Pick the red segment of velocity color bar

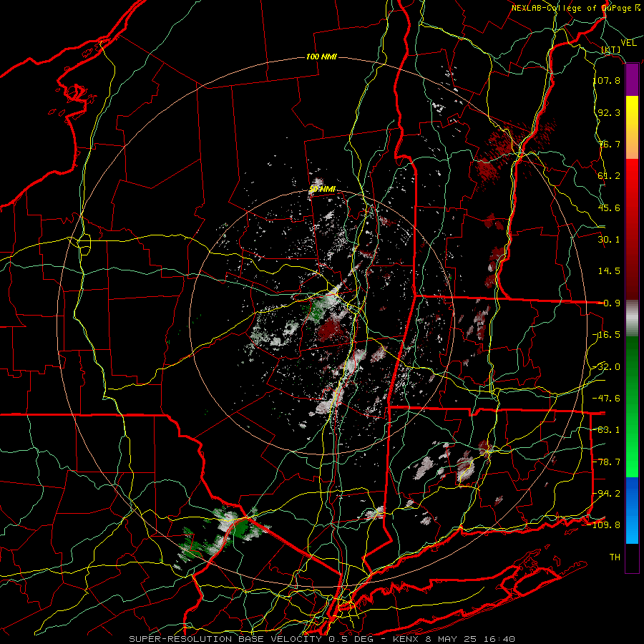(x=632, y=229)
